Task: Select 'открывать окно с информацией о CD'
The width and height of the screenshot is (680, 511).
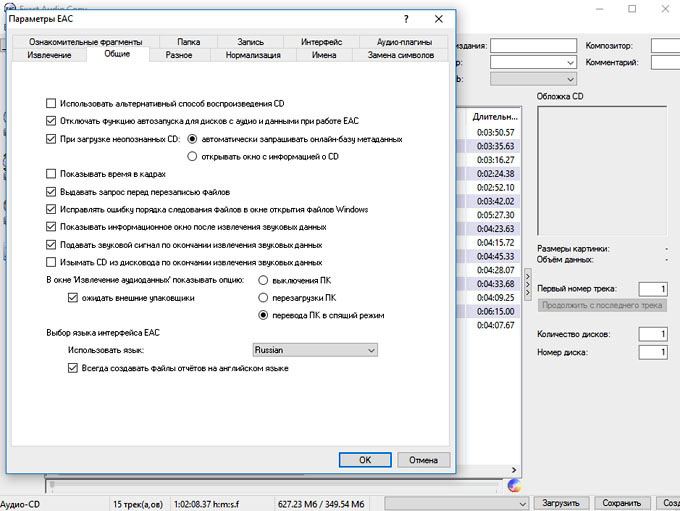Action: click(193, 156)
